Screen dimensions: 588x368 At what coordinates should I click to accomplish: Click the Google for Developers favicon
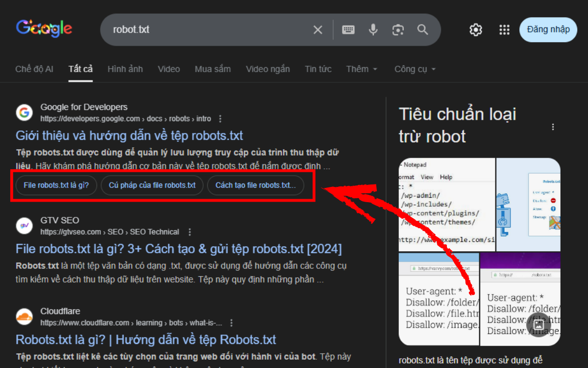24,112
